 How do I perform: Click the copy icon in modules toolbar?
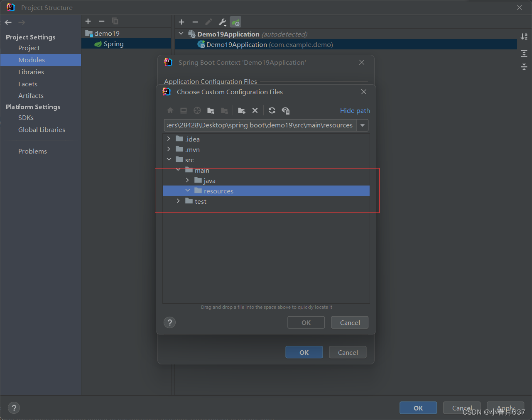pos(115,21)
